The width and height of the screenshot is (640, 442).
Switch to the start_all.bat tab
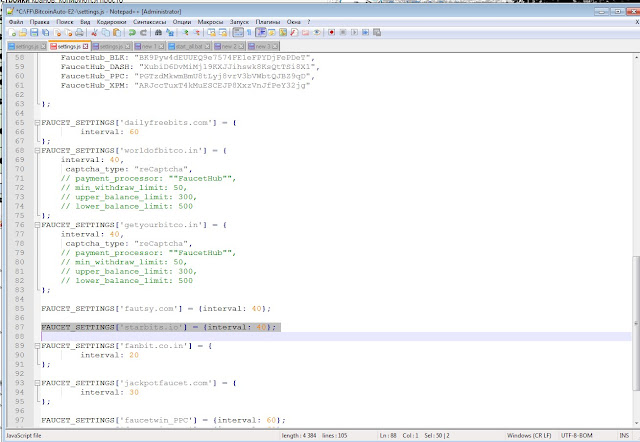189,46
